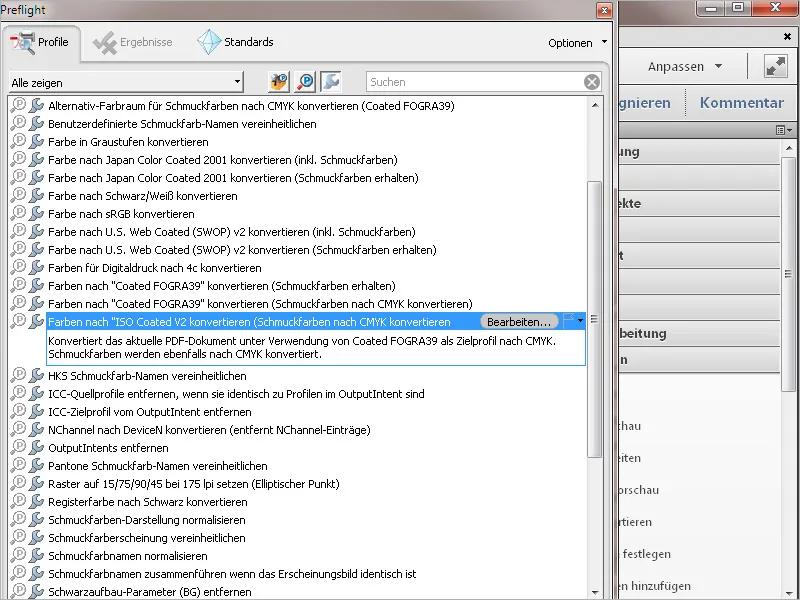Toggle the single fixups wrench toolbar button
This screenshot has height=600, width=800.
pos(331,82)
